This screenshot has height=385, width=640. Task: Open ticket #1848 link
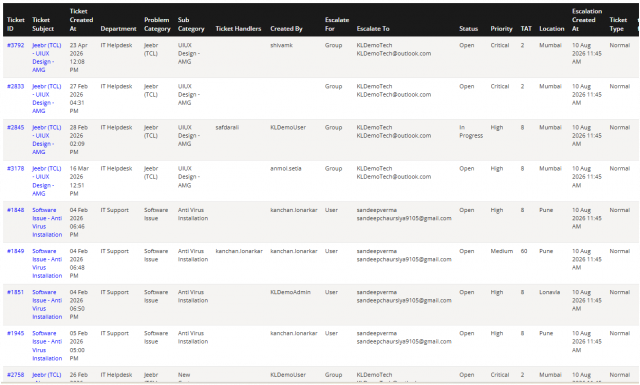[16, 210]
